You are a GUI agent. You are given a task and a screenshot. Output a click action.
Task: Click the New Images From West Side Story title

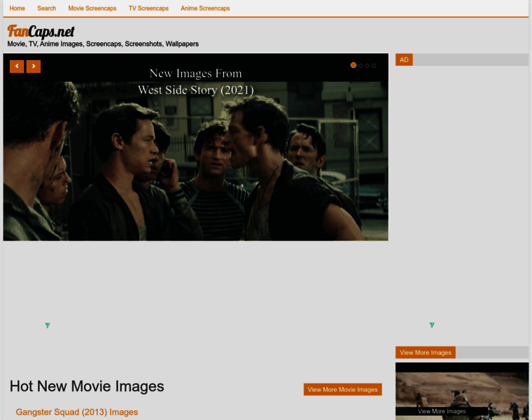click(196, 82)
